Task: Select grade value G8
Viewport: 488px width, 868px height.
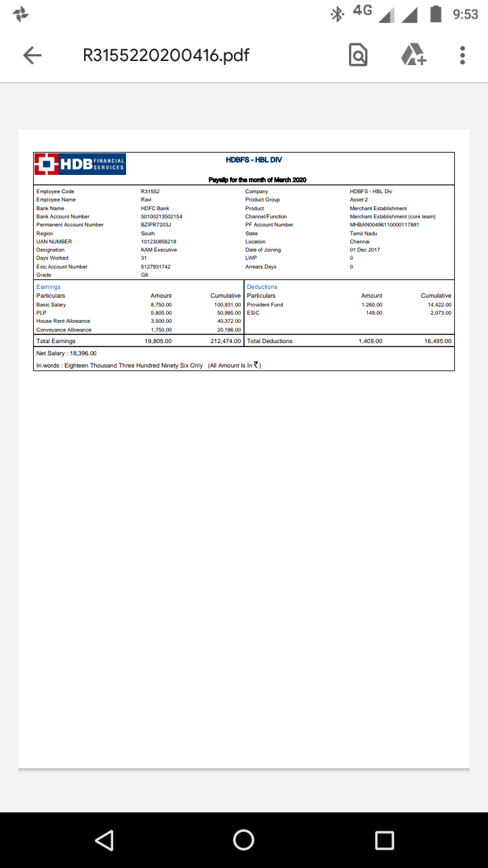Action: tap(144, 275)
